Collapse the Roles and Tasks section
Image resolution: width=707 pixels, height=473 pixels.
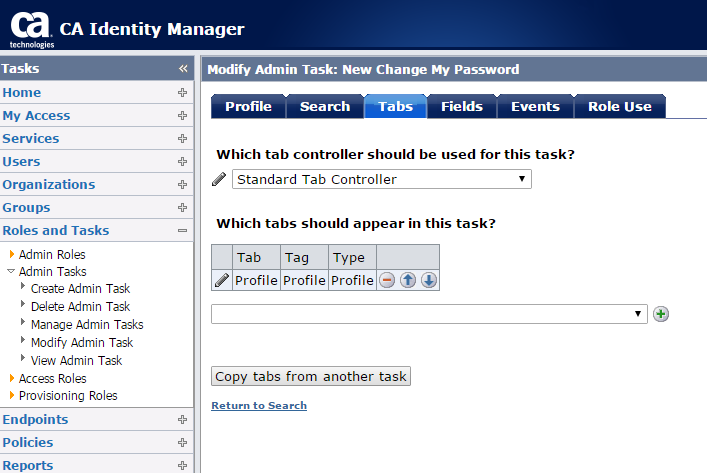click(182, 231)
